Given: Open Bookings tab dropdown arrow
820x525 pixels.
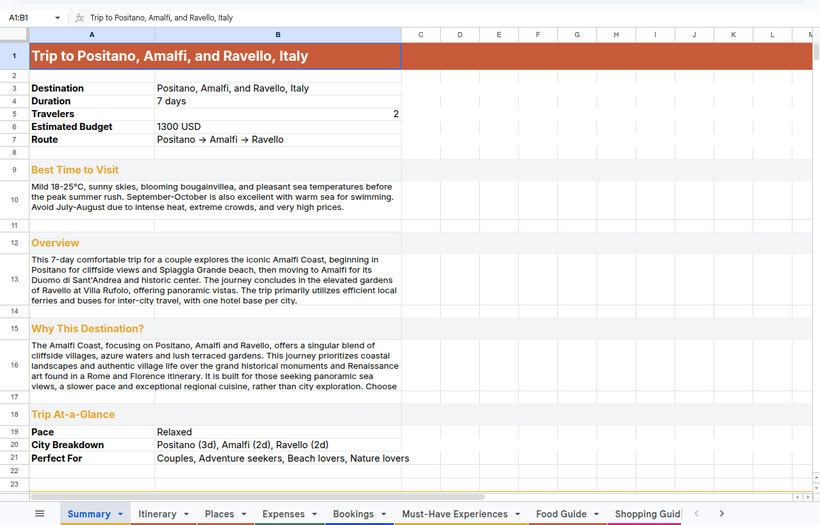Looking at the screenshot, I should pyautogui.click(x=383, y=514).
